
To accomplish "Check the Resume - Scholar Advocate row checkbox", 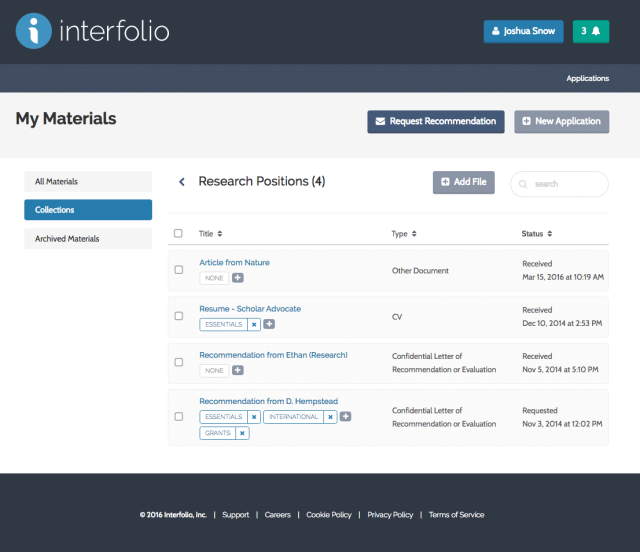I will [179, 316].
